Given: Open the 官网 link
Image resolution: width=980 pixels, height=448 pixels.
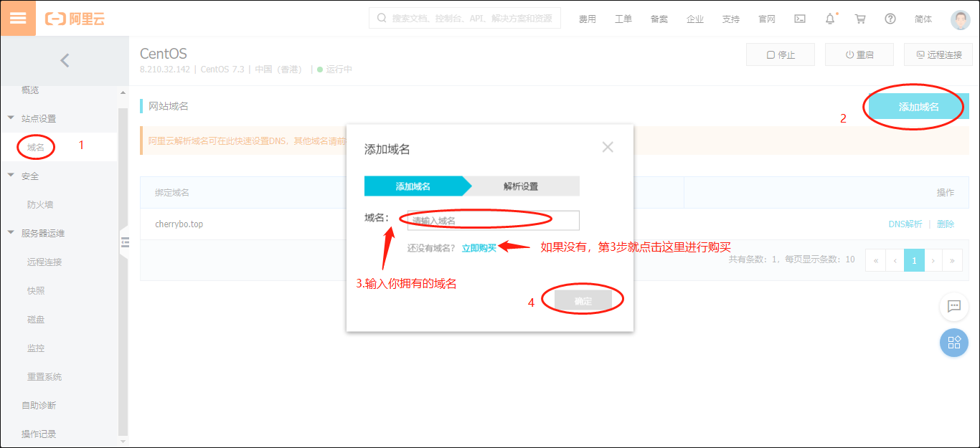Looking at the screenshot, I should pos(767,19).
